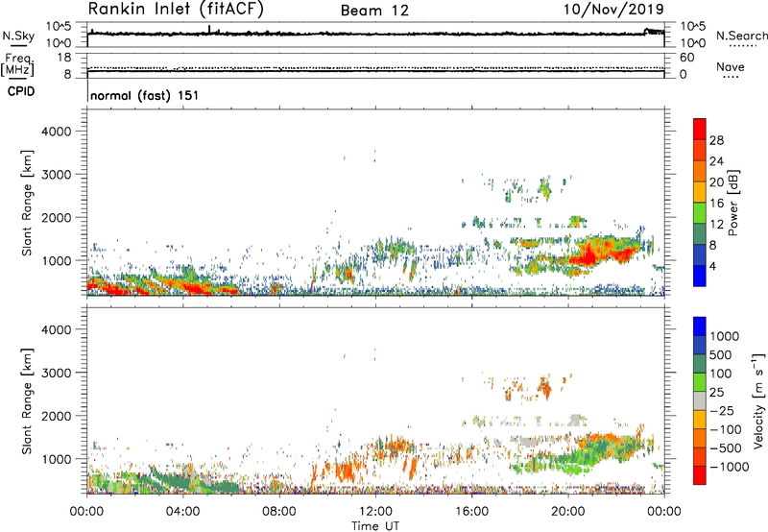
Task: Click the "N.Sky" legend label
Action: tap(18, 36)
